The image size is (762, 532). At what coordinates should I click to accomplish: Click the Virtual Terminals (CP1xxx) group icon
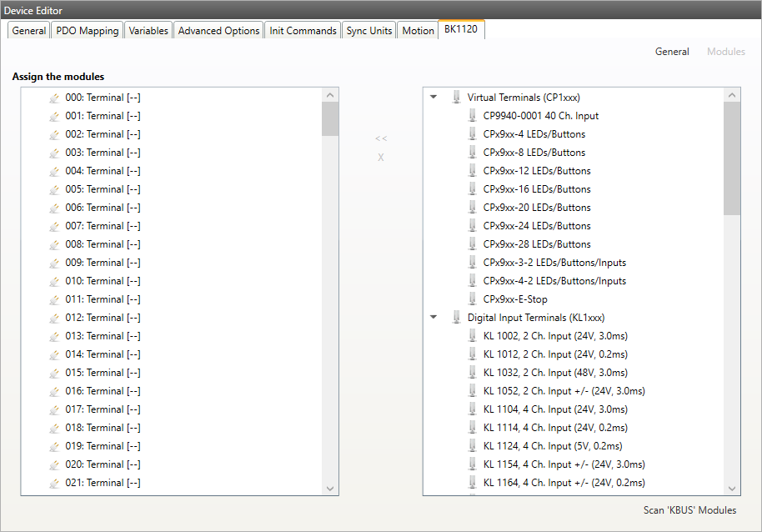(x=456, y=98)
